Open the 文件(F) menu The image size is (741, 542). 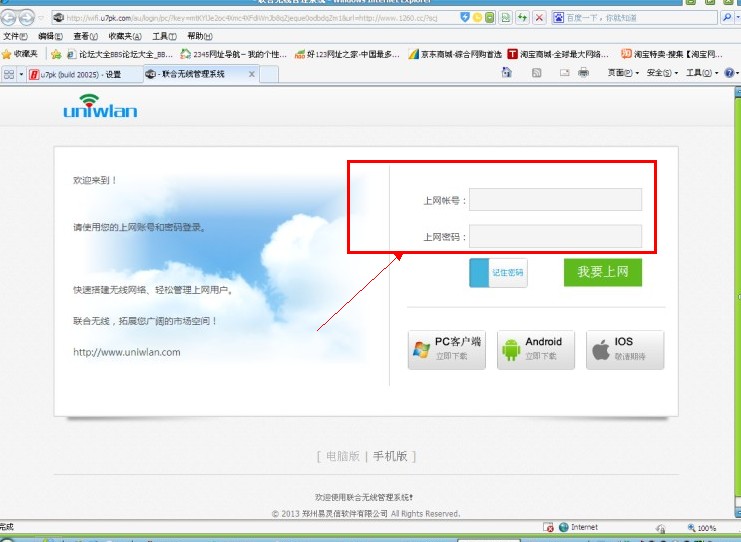(x=15, y=36)
